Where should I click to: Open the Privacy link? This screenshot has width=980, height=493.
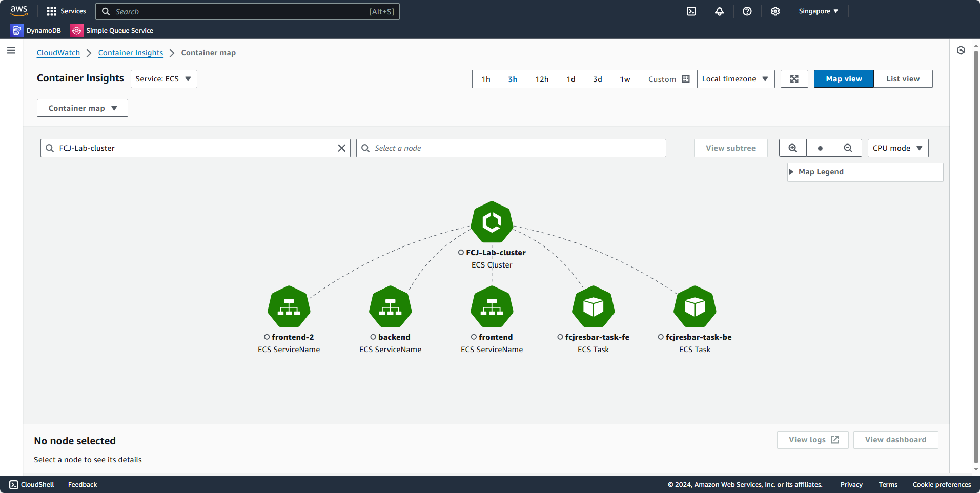pyautogui.click(x=851, y=484)
